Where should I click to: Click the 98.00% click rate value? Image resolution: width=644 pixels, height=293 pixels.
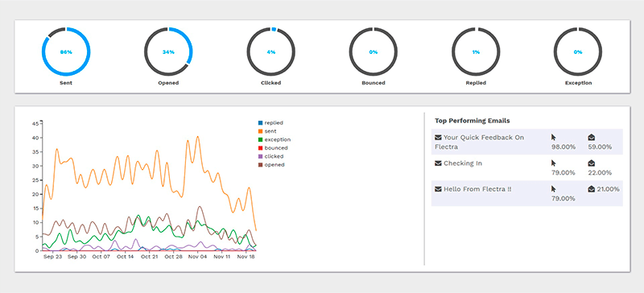tap(563, 146)
